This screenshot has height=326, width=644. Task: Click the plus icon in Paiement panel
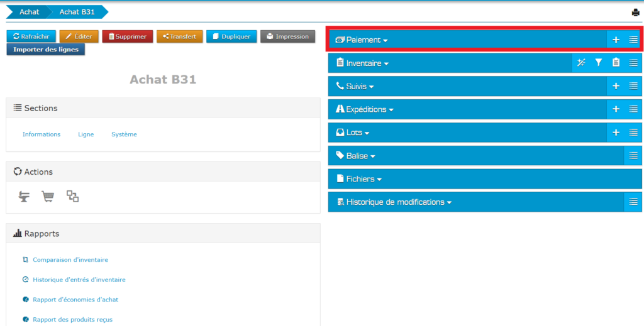[x=616, y=40]
